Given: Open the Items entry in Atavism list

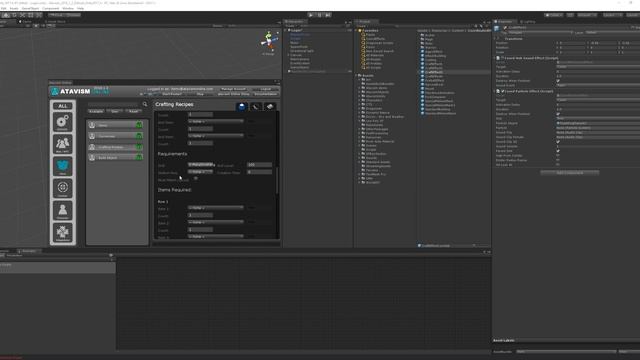Looking at the screenshot, I should [116, 125].
